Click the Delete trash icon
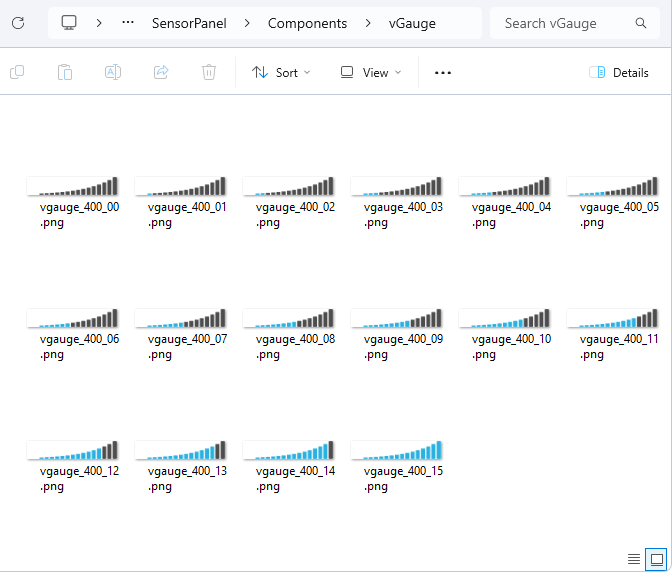Screen dimensions: 672x572 coord(209,72)
